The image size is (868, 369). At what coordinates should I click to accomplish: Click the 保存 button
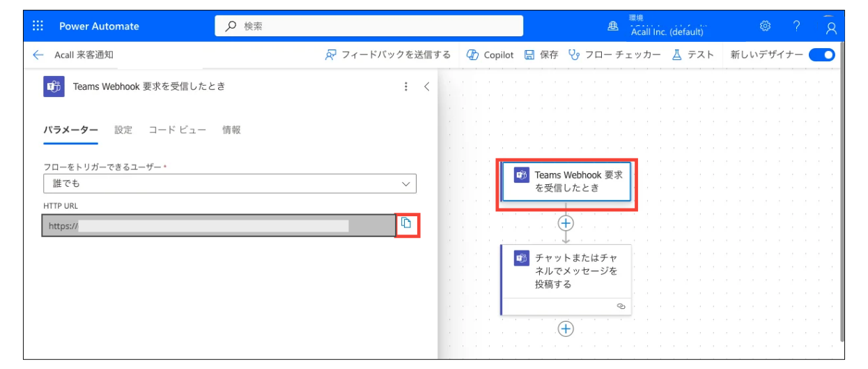point(541,54)
